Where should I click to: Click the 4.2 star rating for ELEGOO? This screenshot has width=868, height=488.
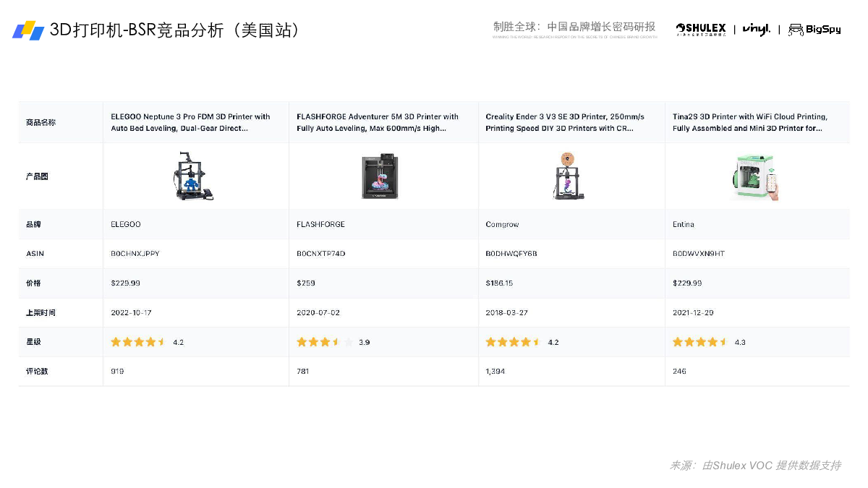(147, 342)
